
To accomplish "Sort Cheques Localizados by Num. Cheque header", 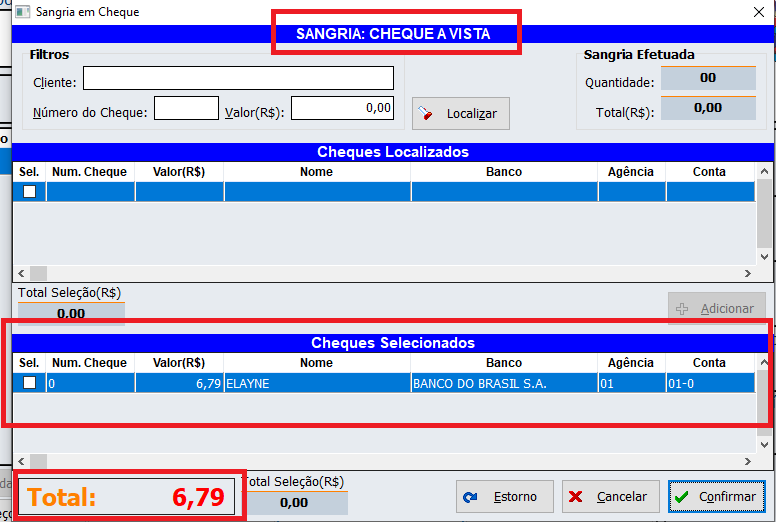I will [x=89, y=172].
